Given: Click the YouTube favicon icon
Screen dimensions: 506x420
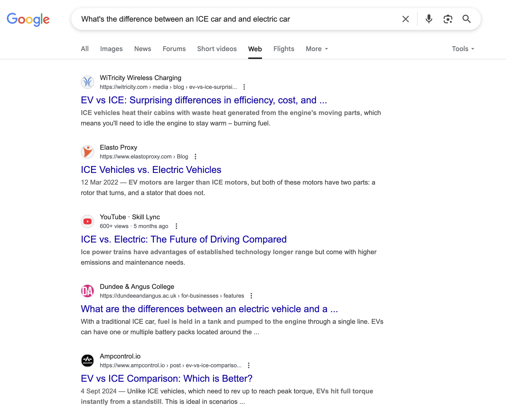Looking at the screenshot, I should coord(88,221).
